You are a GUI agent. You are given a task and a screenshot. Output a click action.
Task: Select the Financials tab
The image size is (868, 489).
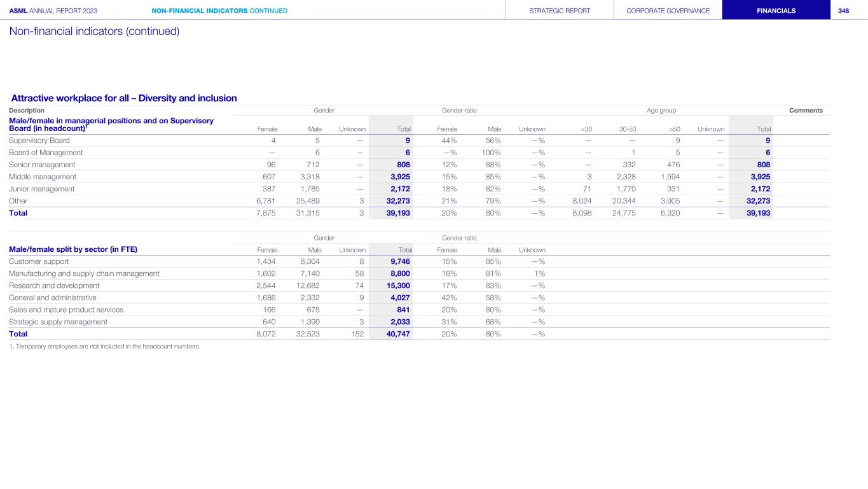(776, 11)
